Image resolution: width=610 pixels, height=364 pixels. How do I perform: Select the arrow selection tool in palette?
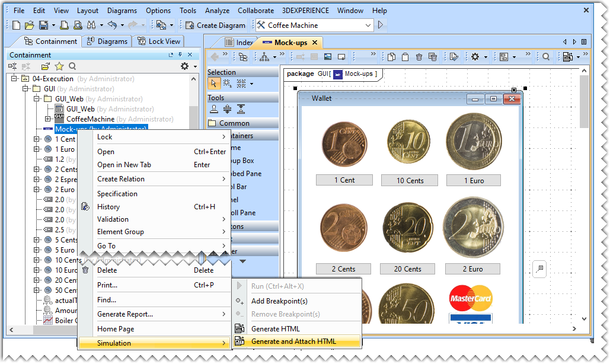coord(213,84)
